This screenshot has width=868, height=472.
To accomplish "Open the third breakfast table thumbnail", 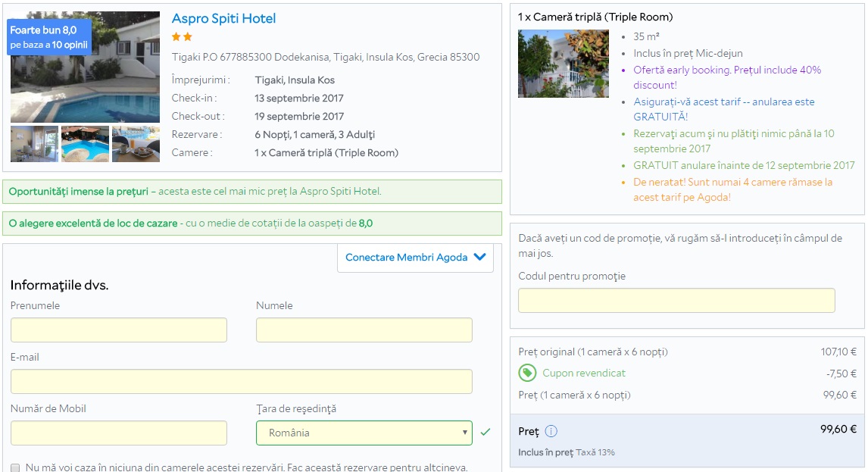I will [x=136, y=144].
